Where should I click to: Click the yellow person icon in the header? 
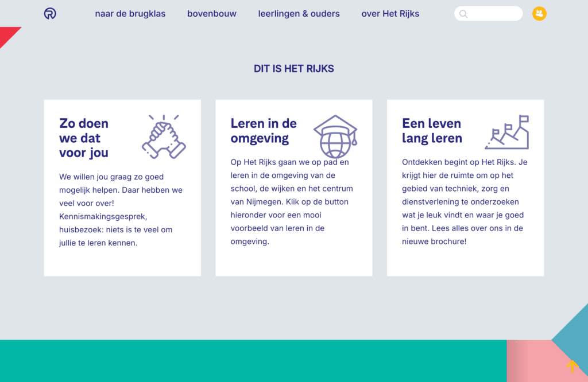[x=539, y=13]
